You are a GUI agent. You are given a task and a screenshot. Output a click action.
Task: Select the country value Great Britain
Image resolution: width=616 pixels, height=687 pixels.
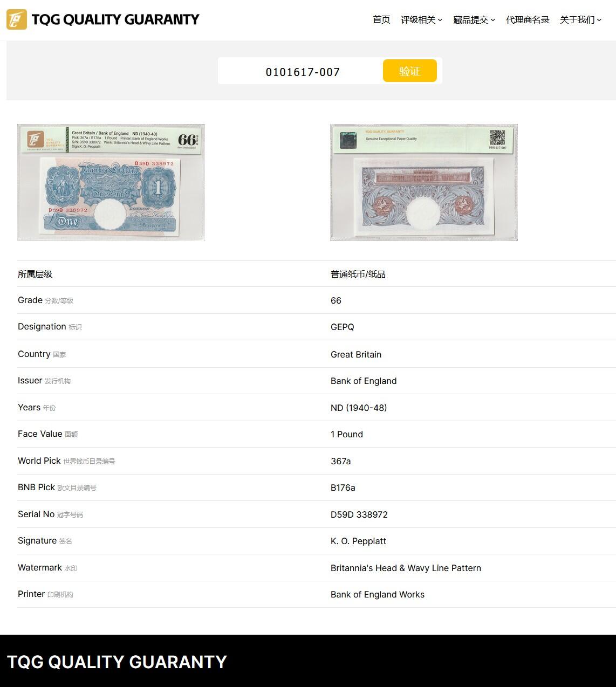pyautogui.click(x=356, y=355)
